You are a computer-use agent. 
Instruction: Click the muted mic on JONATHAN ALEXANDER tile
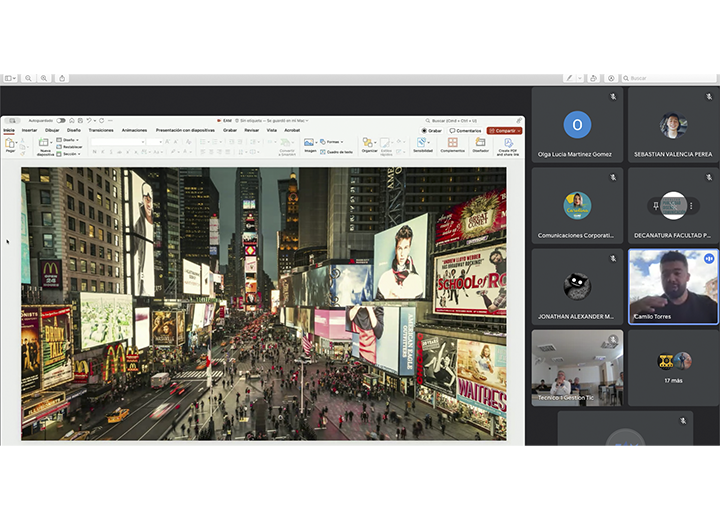tap(613, 259)
